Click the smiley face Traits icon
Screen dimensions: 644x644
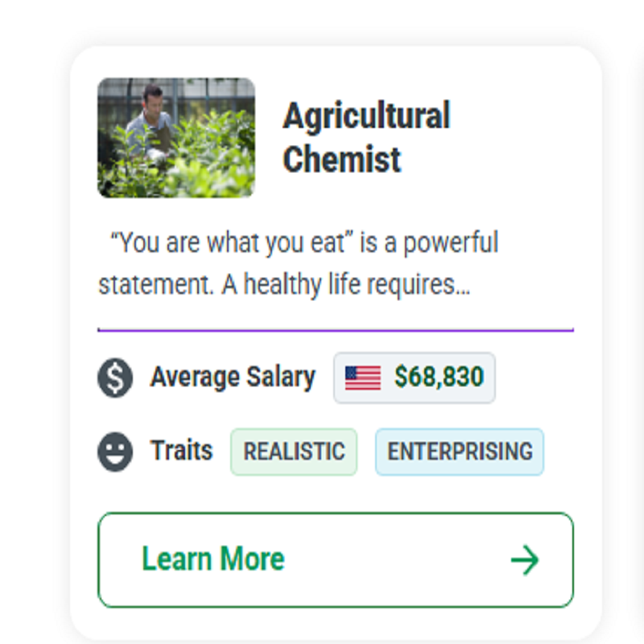tap(115, 452)
